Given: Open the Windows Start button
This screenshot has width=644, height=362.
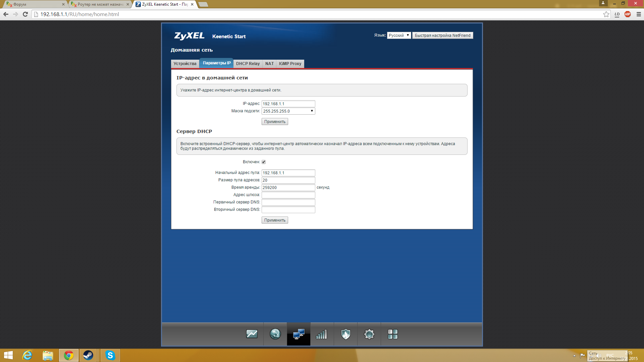Looking at the screenshot, I should coord(8,355).
